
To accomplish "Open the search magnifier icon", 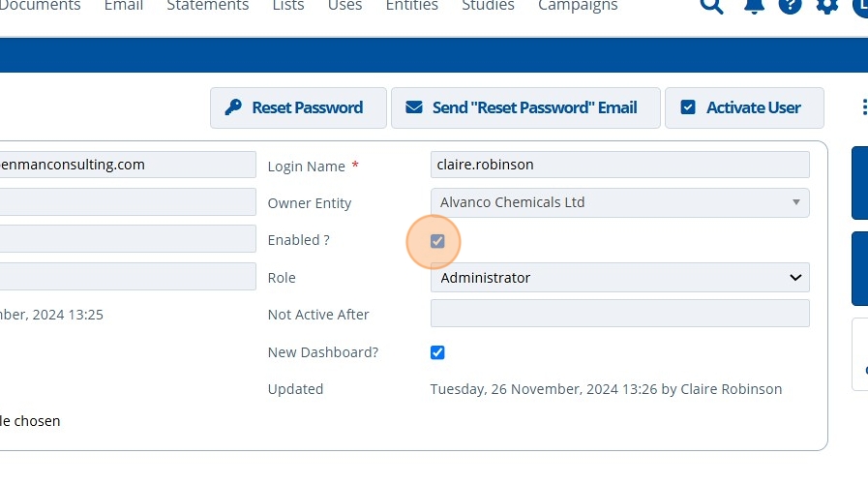I will click(x=711, y=6).
